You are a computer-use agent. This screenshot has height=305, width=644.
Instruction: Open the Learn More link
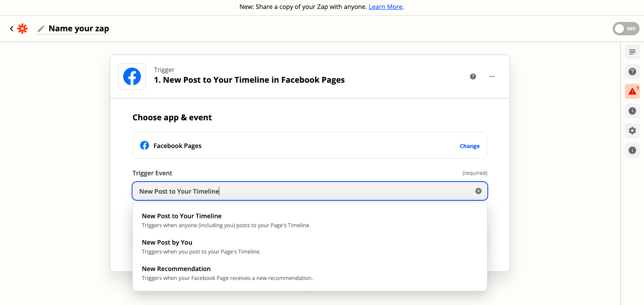pos(385,7)
